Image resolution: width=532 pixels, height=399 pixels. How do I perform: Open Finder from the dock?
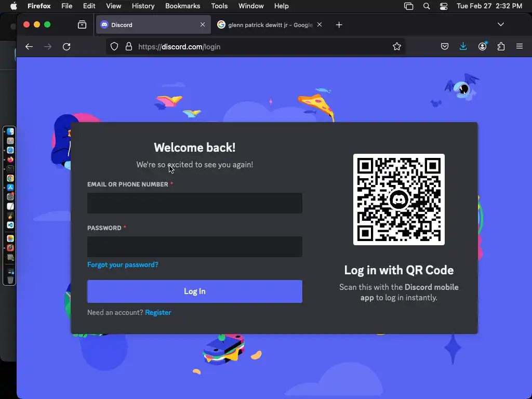tap(10, 131)
